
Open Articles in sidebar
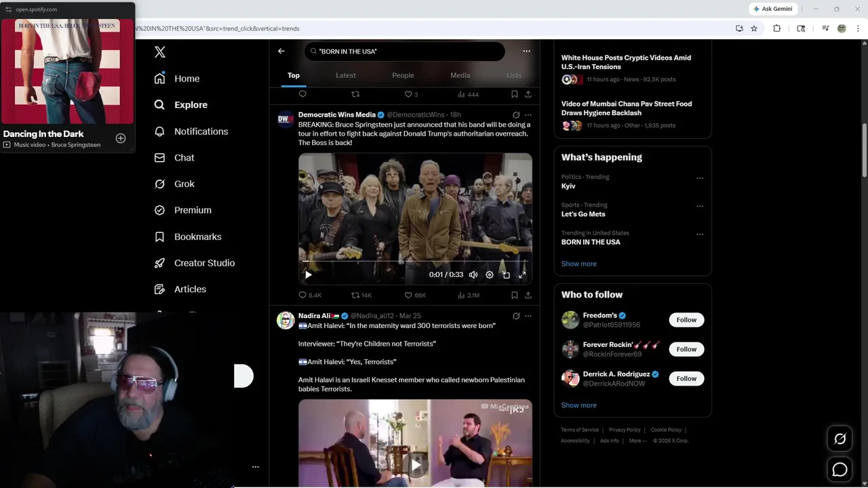[x=180, y=289]
